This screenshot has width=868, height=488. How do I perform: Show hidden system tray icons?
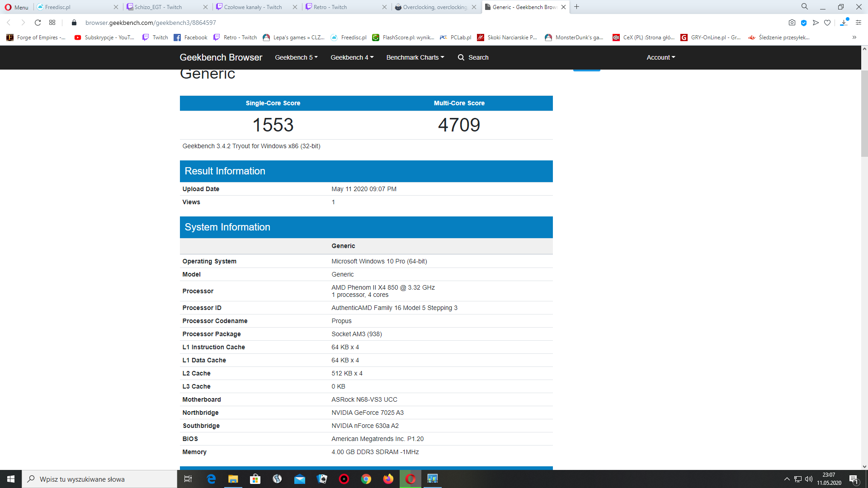click(787, 479)
